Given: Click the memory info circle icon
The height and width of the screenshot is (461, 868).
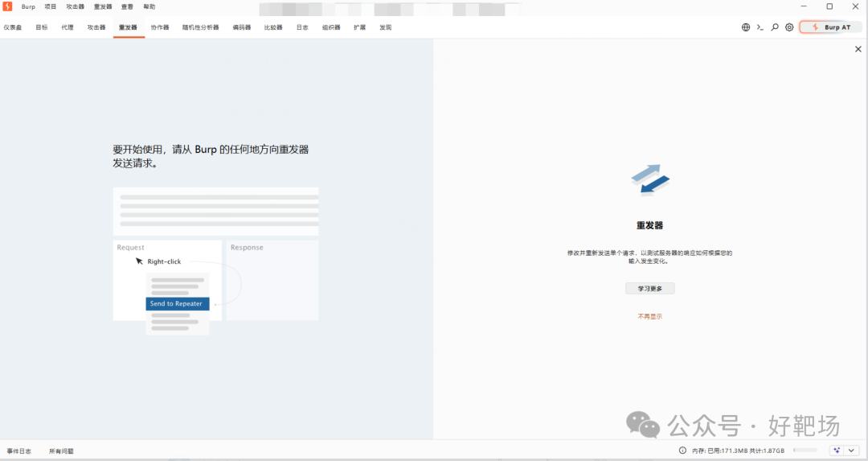Looking at the screenshot, I should 682,451.
